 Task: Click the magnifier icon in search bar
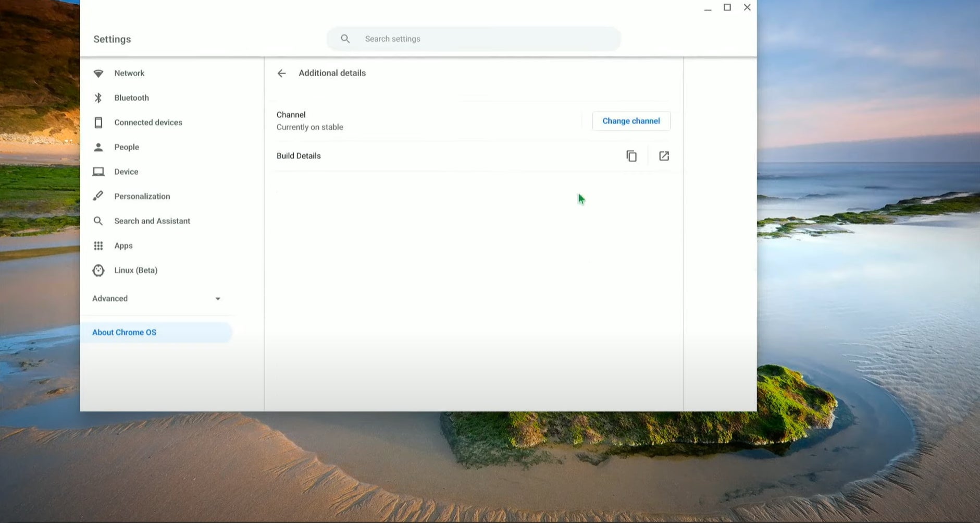(x=345, y=39)
